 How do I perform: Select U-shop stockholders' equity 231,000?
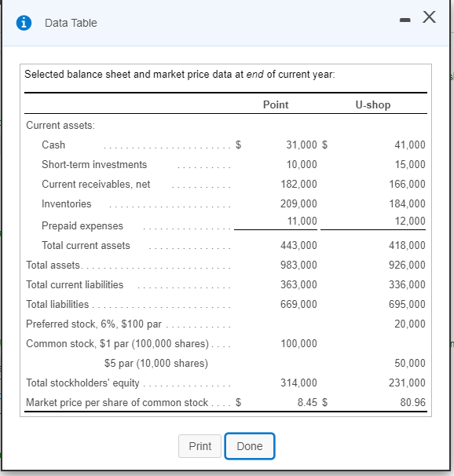tap(407, 383)
